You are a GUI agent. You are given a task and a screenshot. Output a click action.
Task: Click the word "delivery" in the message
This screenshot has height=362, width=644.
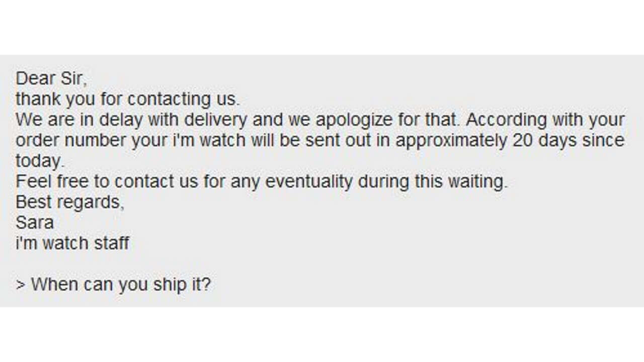tap(213, 120)
